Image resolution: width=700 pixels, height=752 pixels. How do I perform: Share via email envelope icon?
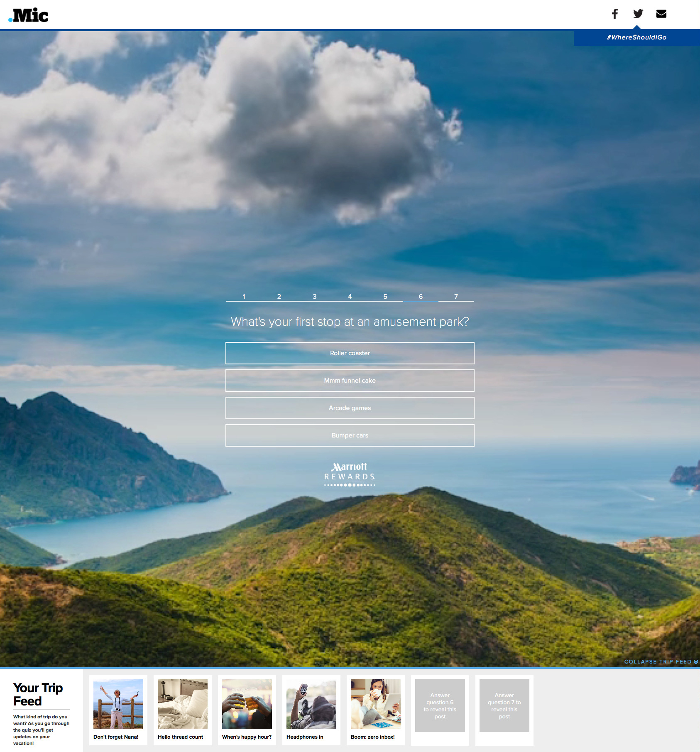pyautogui.click(x=661, y=14)
